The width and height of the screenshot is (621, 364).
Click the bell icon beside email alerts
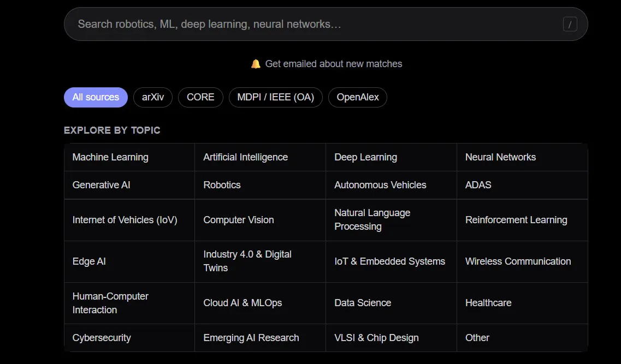point(256,64)
